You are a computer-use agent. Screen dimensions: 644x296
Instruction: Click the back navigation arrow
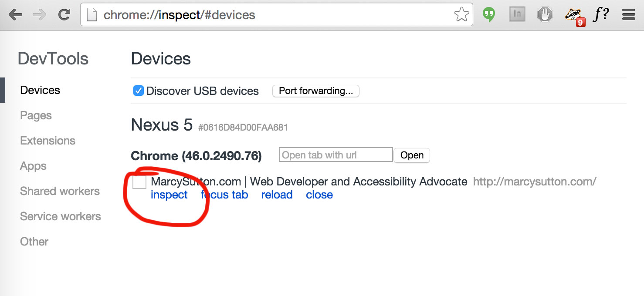16,14
